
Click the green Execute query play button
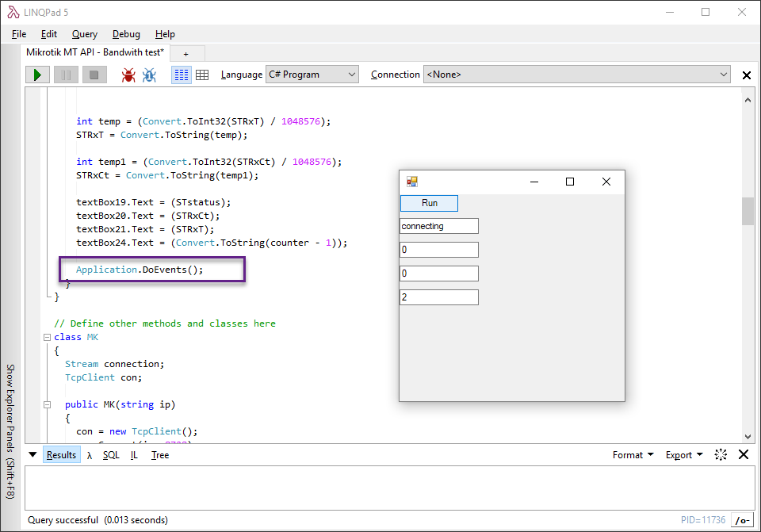point(36,75)
